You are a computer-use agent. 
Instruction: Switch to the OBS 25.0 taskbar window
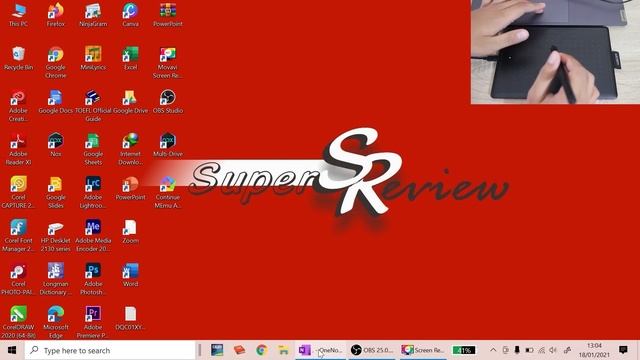pyautogui.click(x=372, y=350)
